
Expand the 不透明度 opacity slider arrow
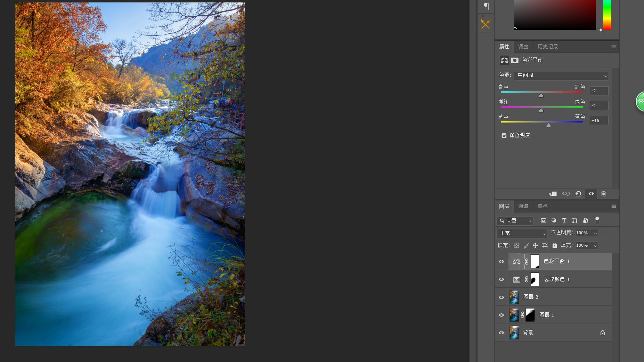595,233
